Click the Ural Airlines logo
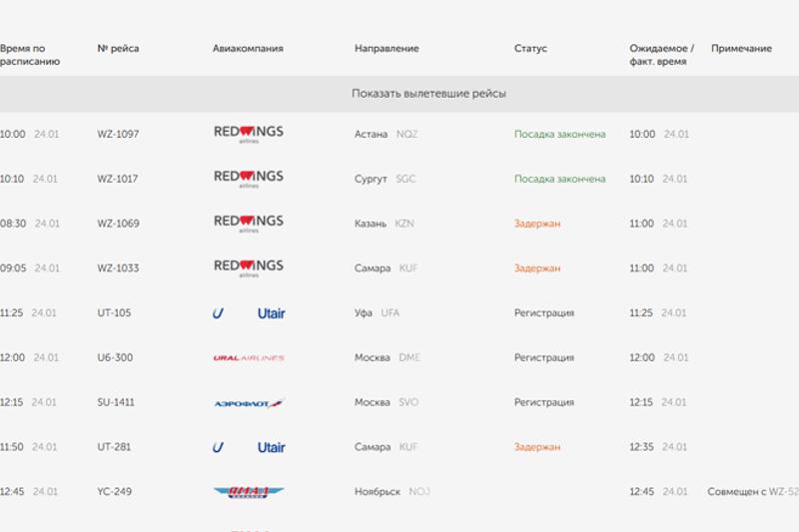 click(249, 358)
